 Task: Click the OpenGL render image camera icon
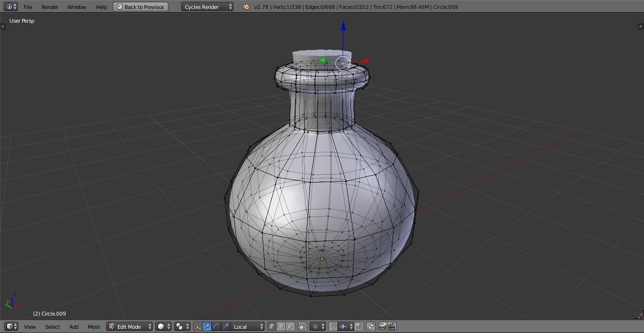382,326
